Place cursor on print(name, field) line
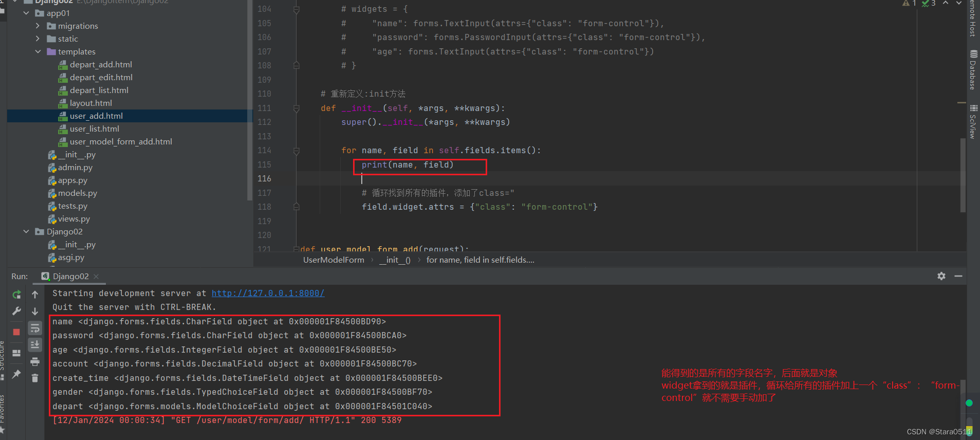980x440 pixels. [x=408, y=165]
